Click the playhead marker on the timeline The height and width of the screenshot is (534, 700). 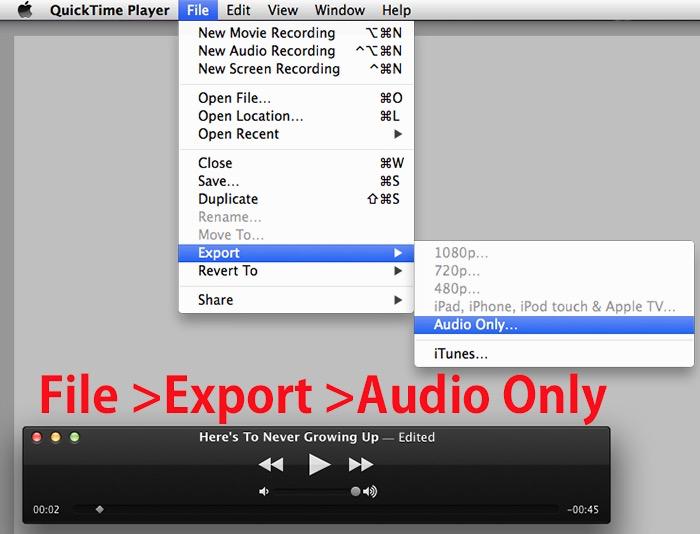coord(100,509)
